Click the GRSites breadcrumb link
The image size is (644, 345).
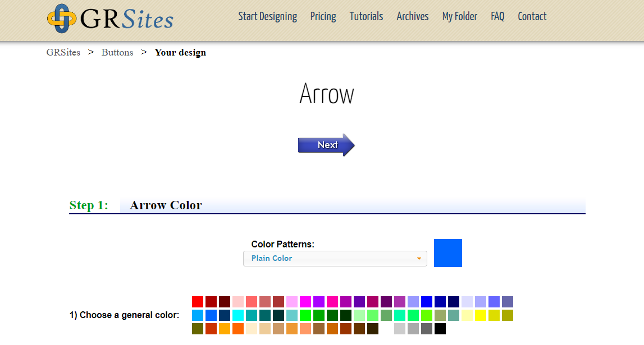63,52
